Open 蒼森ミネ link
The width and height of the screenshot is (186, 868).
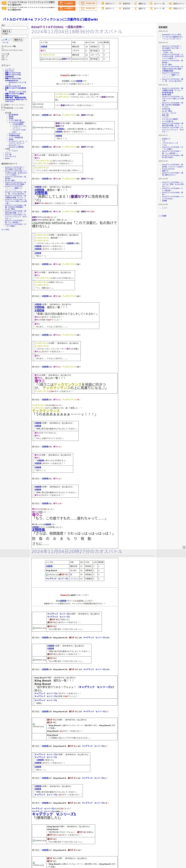pyautogui.click(x=165, y=171)
